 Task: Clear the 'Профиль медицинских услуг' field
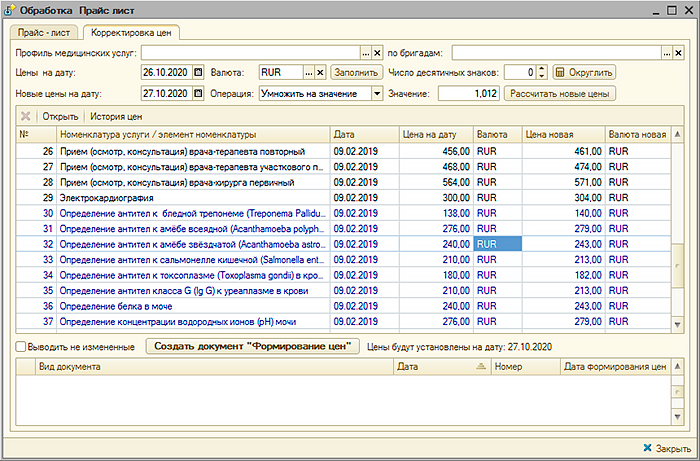(377, 52)
